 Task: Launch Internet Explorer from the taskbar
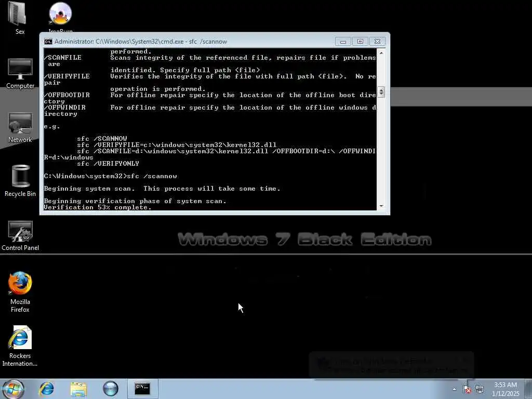point(47,389)
